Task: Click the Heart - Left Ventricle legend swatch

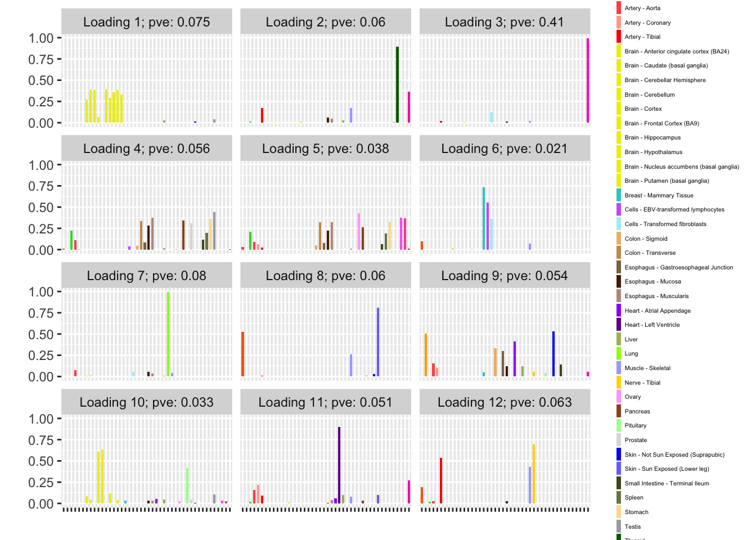Action: tap(619, 325)
